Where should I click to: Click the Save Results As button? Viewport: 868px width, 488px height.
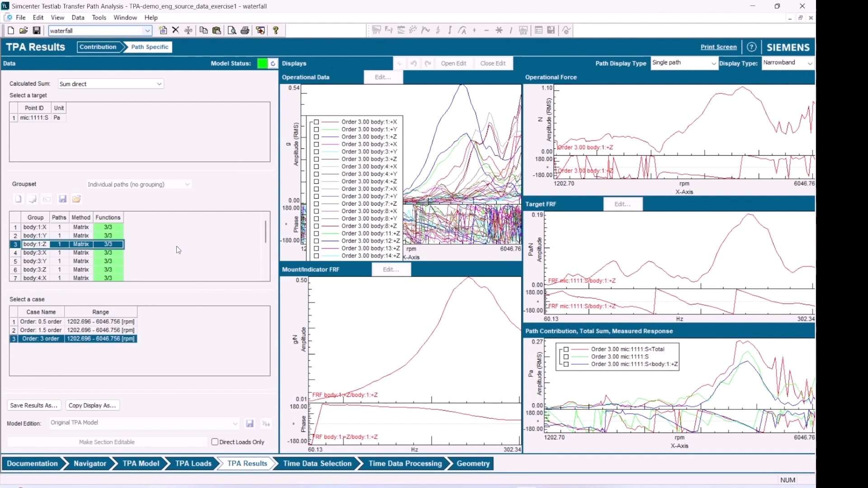pyautogui.click(x=34, y=405)
